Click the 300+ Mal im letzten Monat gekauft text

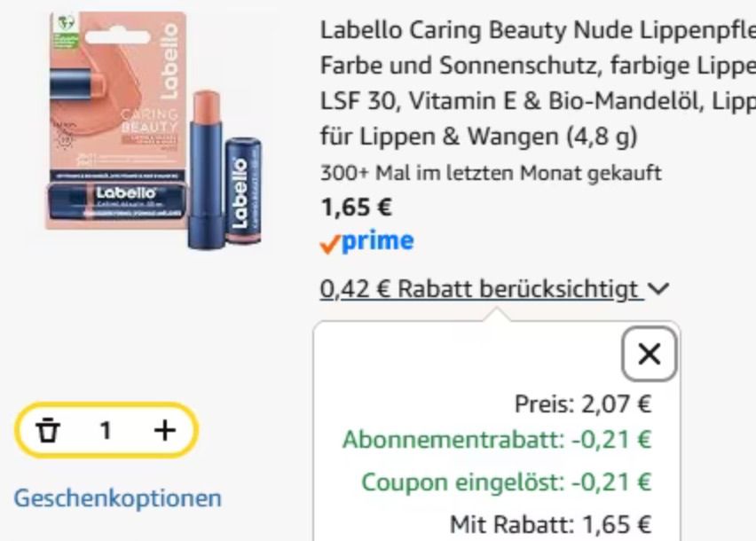(491, 173)
